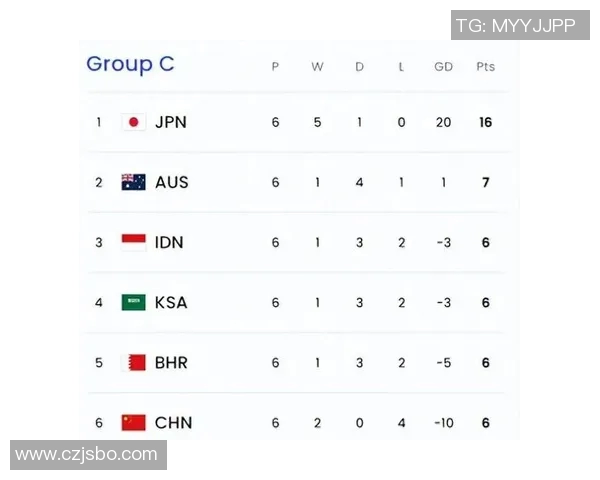Open the AUS team entry
The image size is (600, 480).
172,182
